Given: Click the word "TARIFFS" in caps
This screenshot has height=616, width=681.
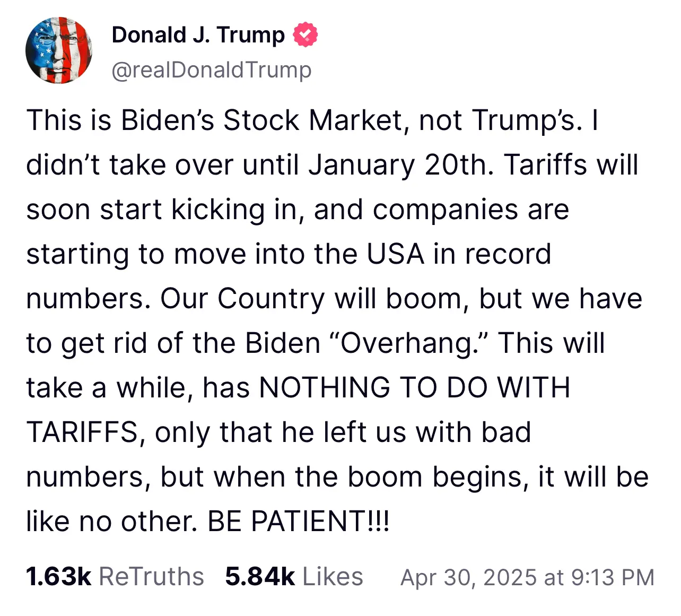Looking at the screenshot, I should click(83, 432).
